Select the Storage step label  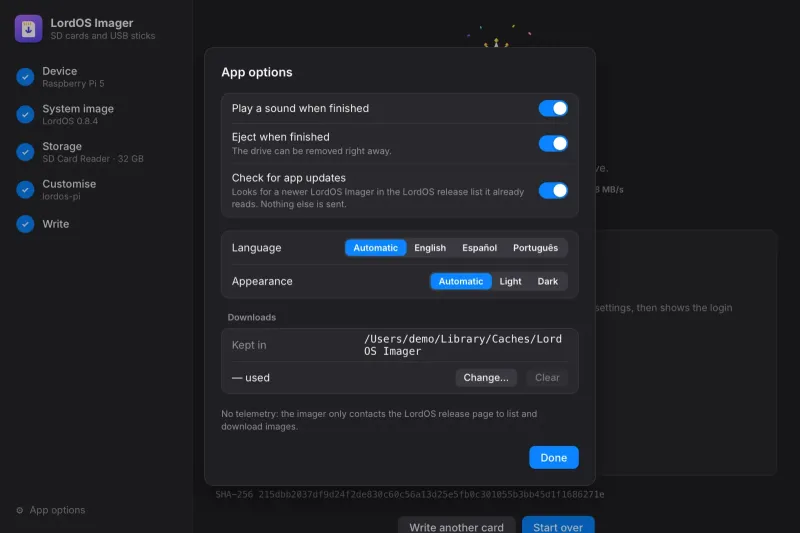[x=62, y=146]
